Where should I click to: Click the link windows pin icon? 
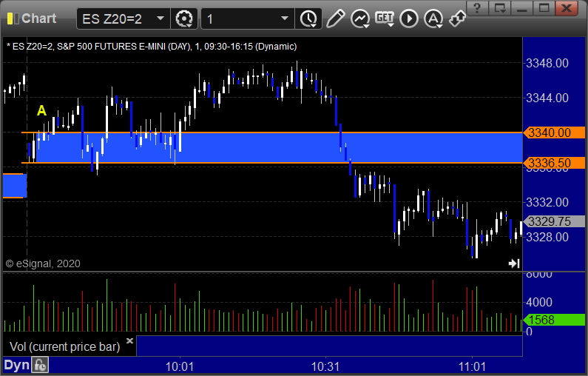[457, 19]
